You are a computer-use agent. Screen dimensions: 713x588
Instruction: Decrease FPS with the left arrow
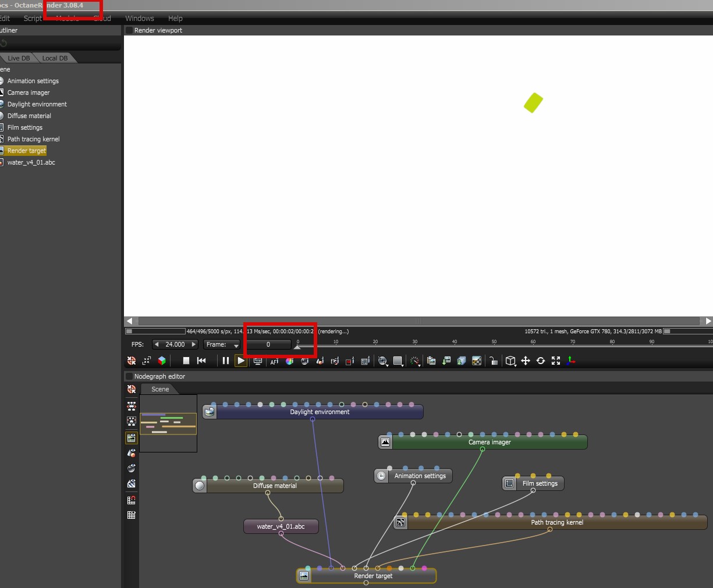pyautogui.click(x=157, y=344)
